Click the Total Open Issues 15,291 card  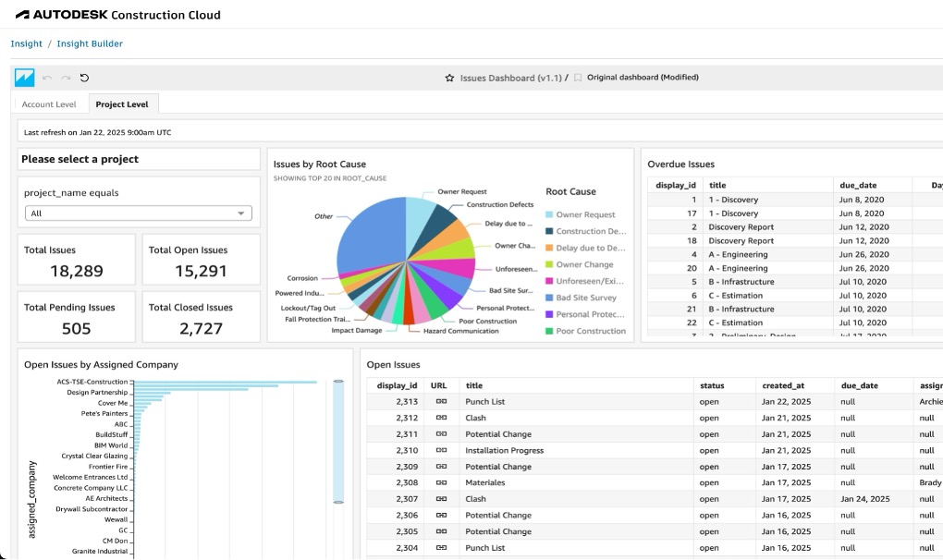201,260
